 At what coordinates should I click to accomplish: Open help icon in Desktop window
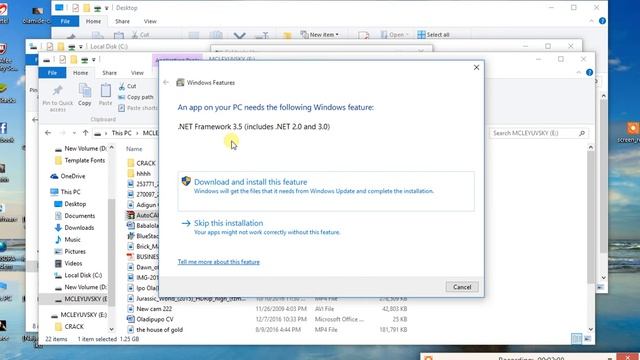602,21
